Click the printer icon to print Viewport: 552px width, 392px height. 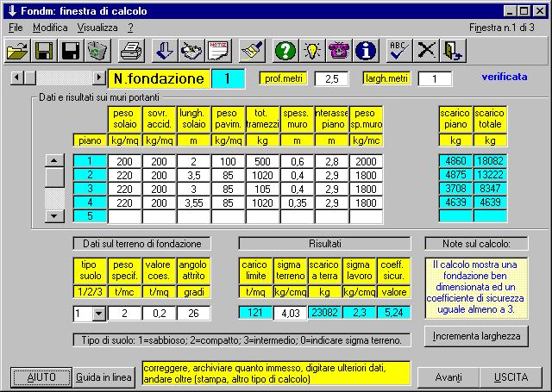tap(131, 51)
